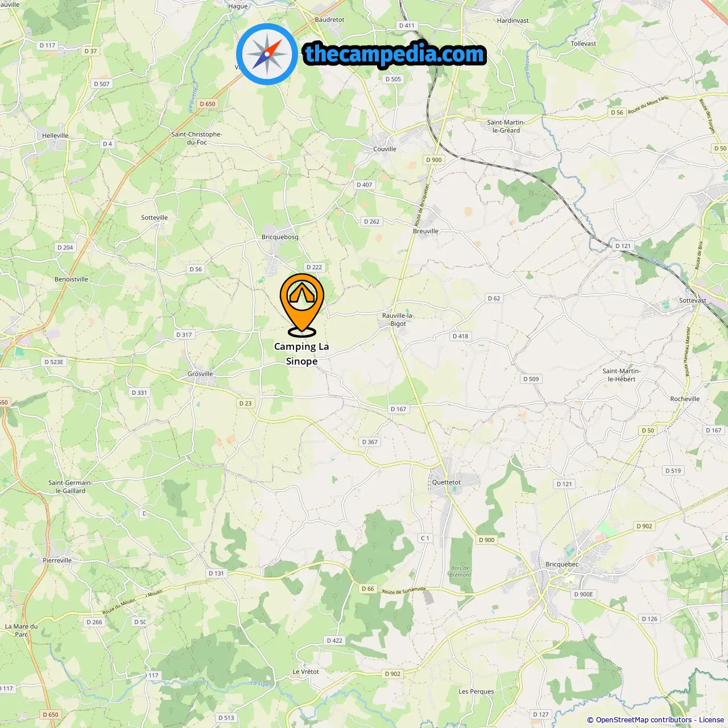Click the D 167 road shield near Quettetot road
Viewport: 728px width, 728px height.
[x=399, y=409]
